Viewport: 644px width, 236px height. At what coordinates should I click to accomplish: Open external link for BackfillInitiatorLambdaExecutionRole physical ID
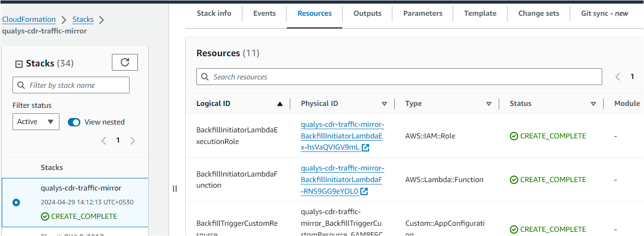[365, 148]
